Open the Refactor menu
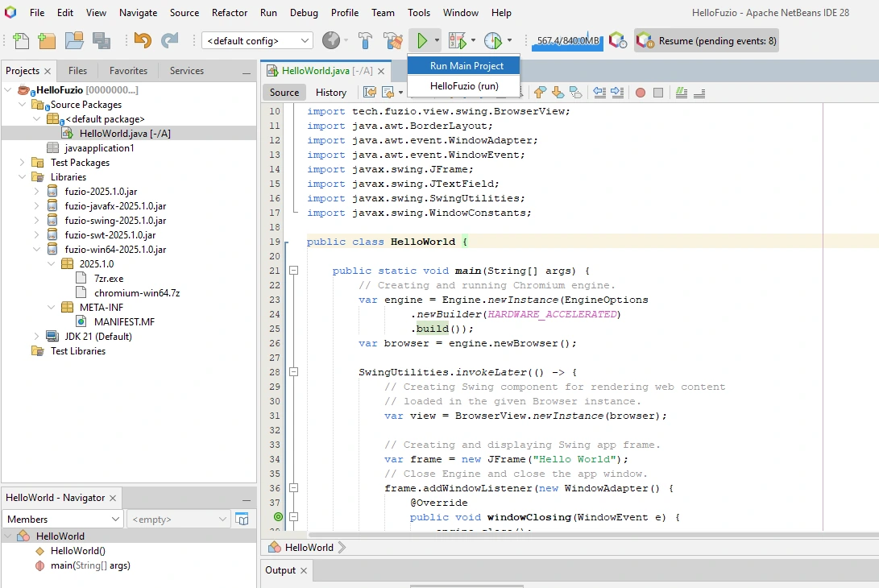 point(230,12)
